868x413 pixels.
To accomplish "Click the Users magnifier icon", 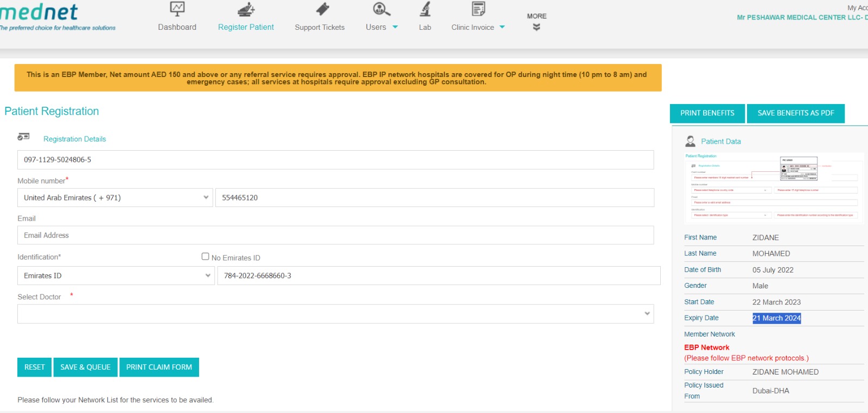I will (381, 9).
